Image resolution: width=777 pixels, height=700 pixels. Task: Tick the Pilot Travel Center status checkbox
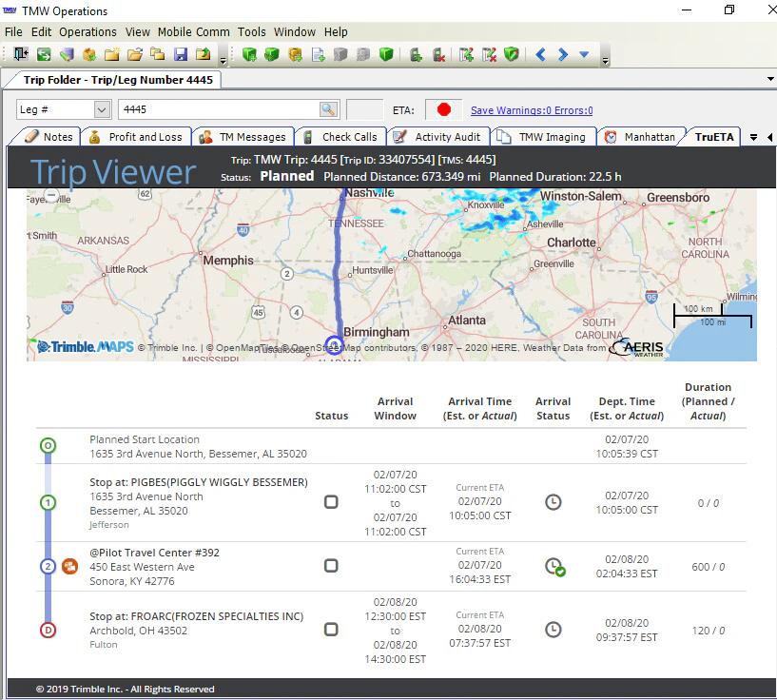(x=331, y=566)
